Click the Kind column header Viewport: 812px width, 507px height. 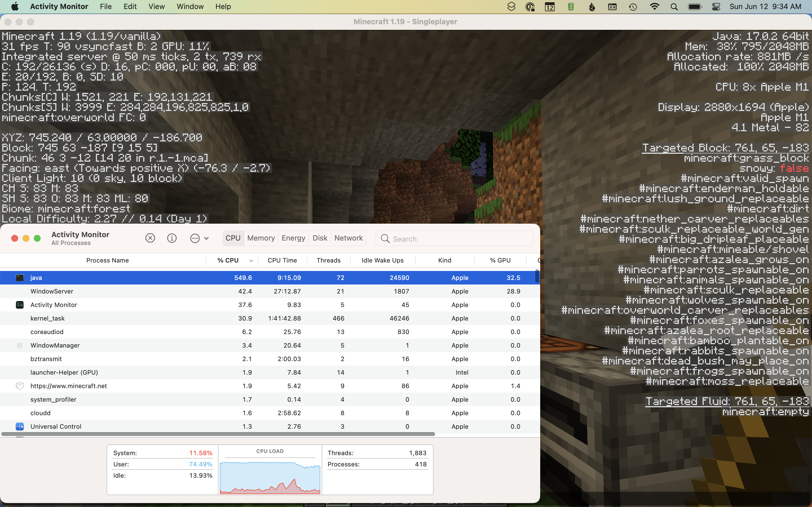coord(444,260)
